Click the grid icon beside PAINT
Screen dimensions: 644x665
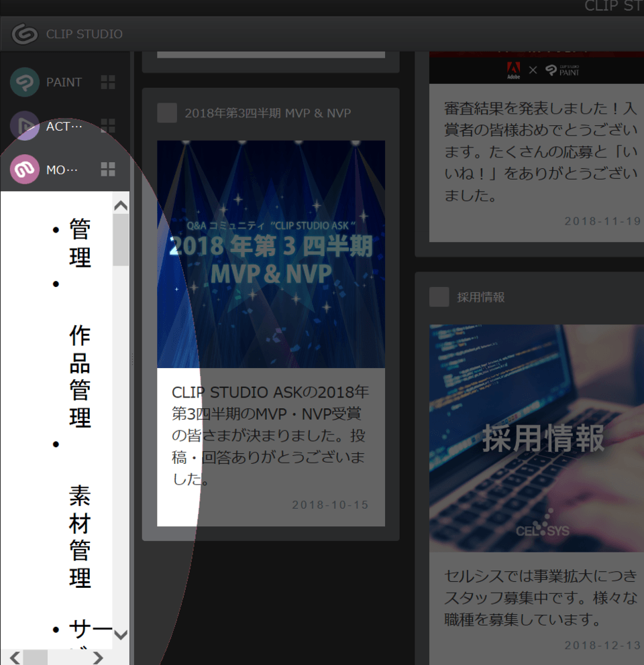pos(107,82)
